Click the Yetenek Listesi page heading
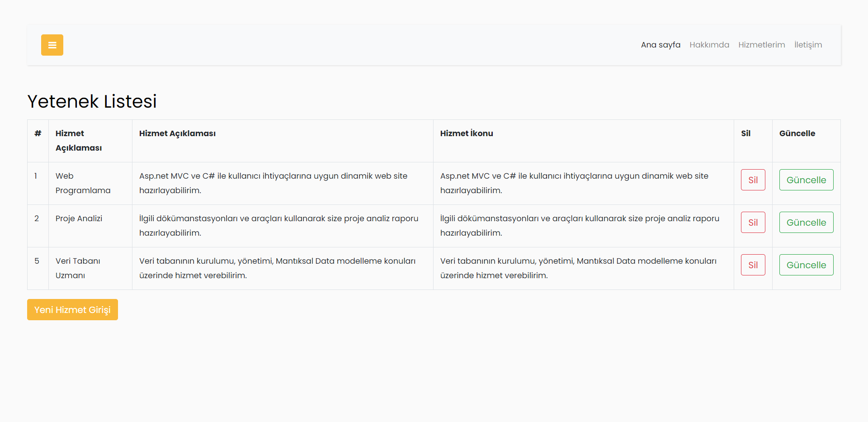The image size is (868, 422). click(92, 101)
